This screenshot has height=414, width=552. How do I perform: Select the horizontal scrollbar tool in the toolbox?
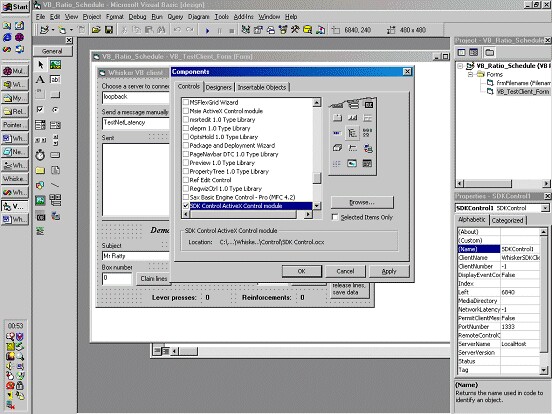[x=40, y=140]
